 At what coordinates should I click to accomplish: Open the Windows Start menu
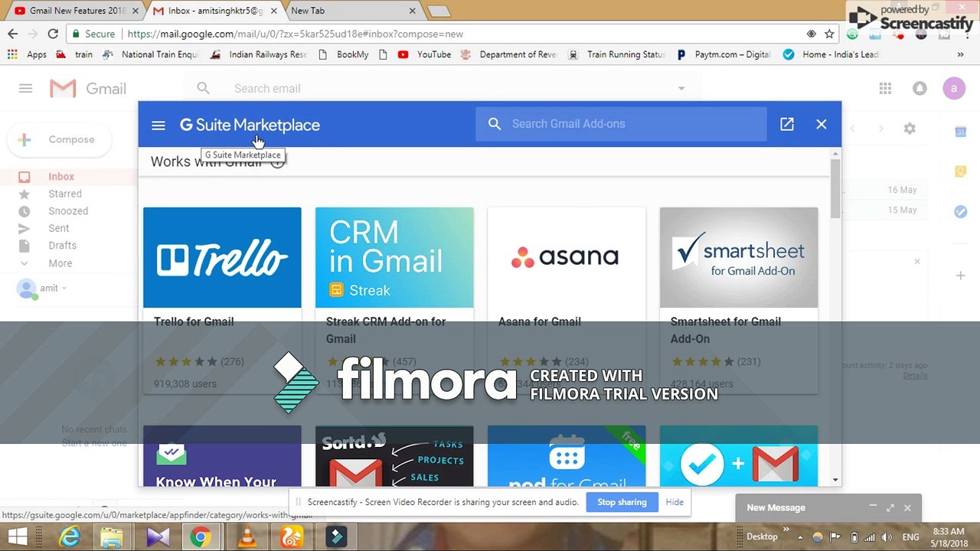pyautogui.click(x=18, y=537)
